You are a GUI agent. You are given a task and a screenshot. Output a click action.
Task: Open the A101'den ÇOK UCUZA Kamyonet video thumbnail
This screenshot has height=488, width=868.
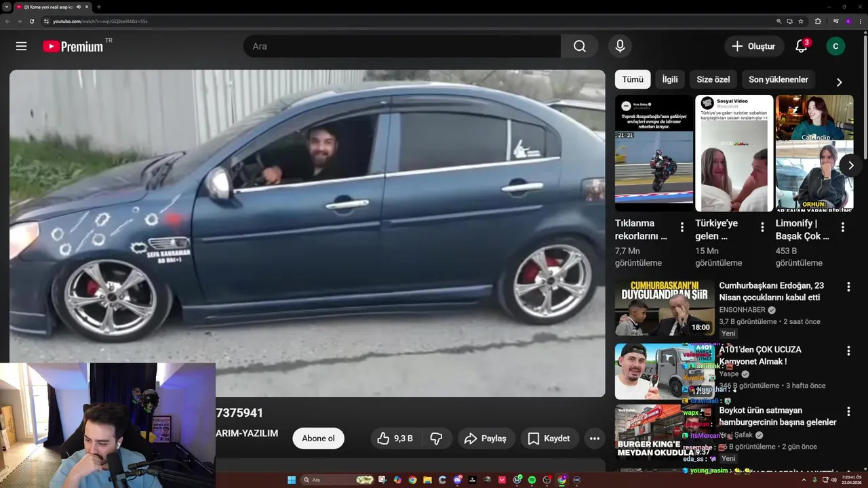point(665,371)
